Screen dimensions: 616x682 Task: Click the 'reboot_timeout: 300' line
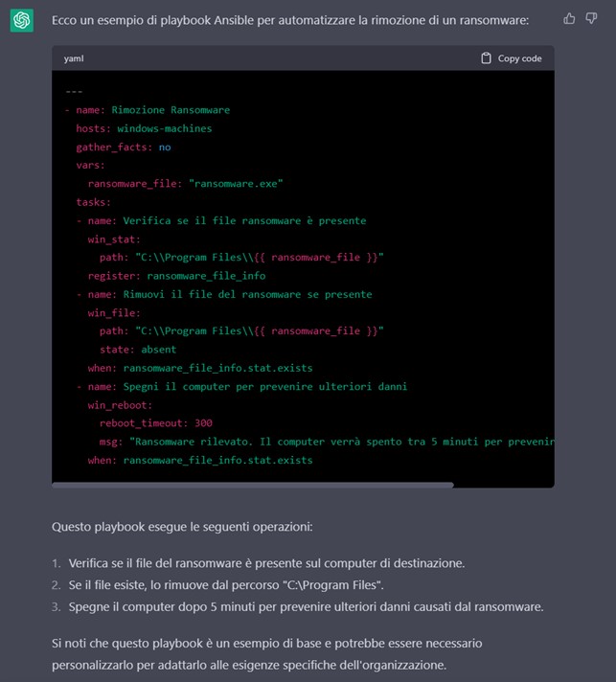[x=156, y=423]
